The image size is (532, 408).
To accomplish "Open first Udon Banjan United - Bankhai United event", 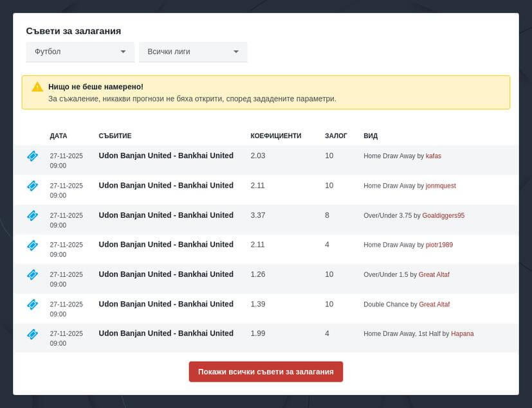I will point(166,155).
